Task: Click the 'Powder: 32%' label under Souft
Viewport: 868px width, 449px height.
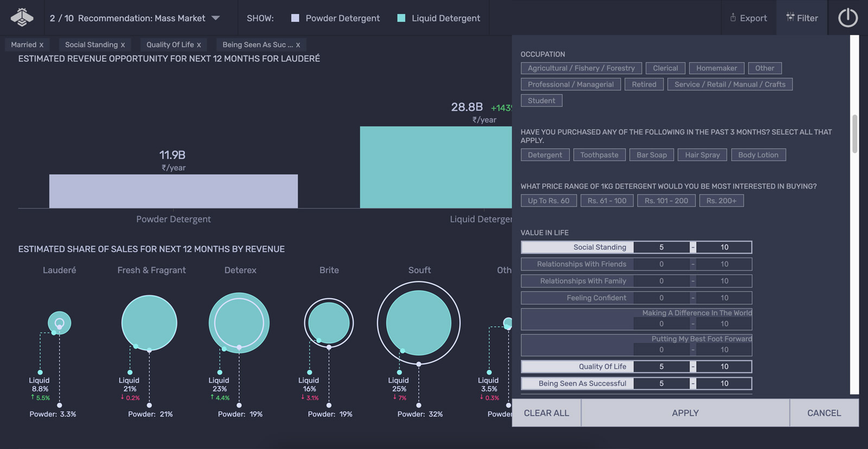Action: [x=420, y=414]
